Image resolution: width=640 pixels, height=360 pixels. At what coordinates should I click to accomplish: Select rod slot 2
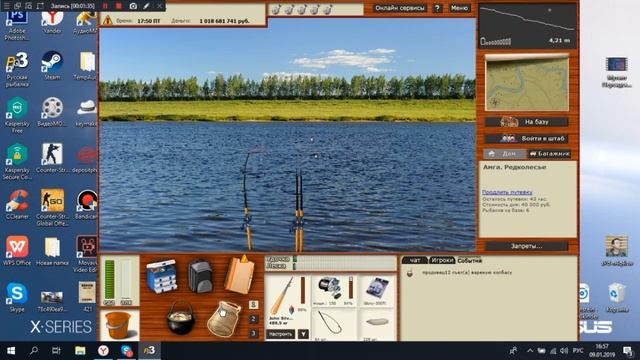253,319
